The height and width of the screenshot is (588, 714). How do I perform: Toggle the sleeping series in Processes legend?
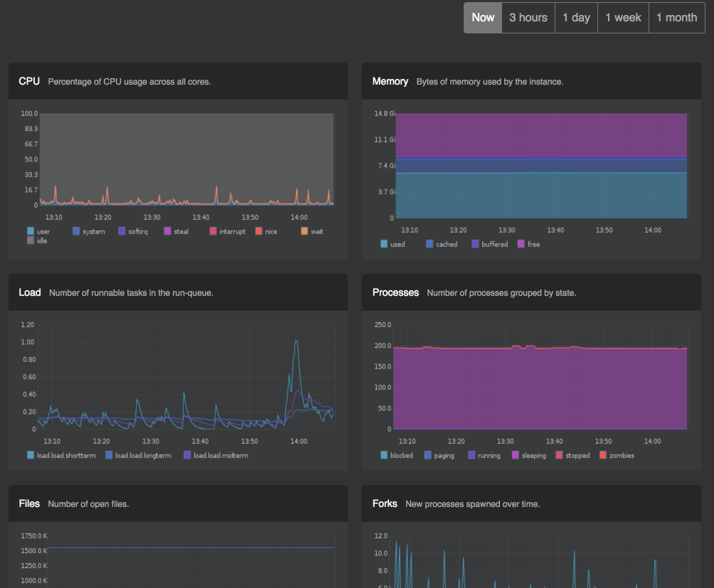[x=529, y=455]
